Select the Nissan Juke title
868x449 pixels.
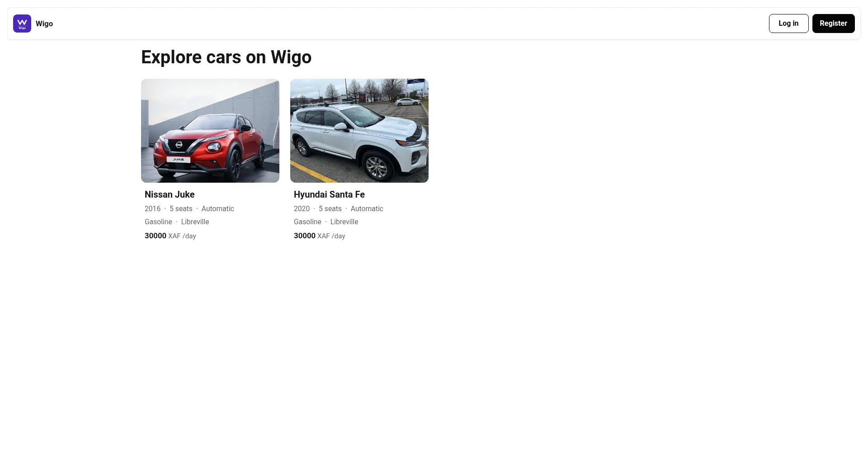click(170, 194)
